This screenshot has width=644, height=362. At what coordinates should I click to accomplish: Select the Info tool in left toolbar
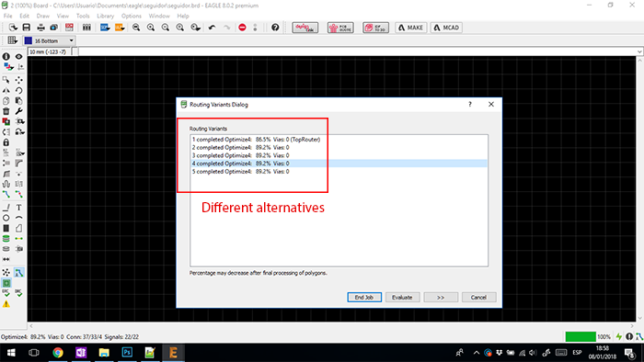point(6,57)
